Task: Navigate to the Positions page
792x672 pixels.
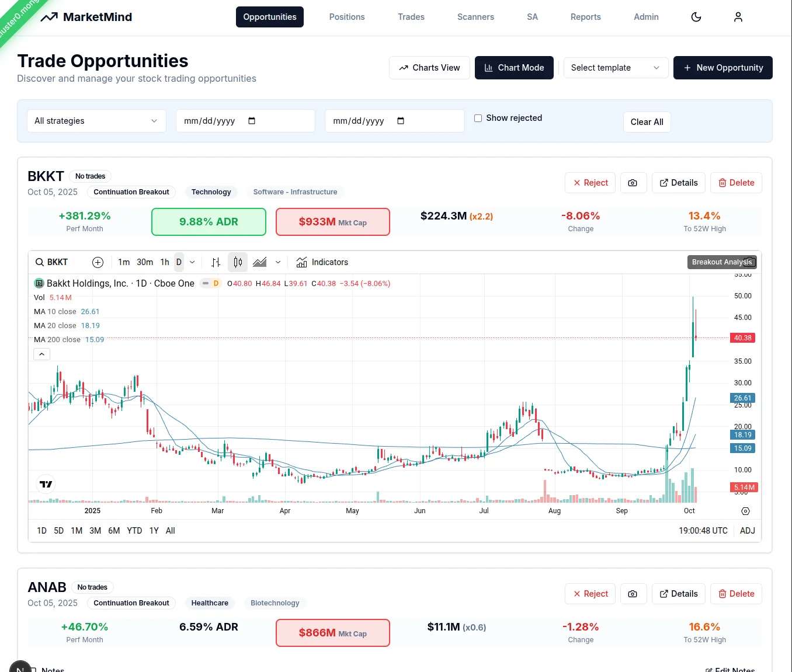Action: 347,17
